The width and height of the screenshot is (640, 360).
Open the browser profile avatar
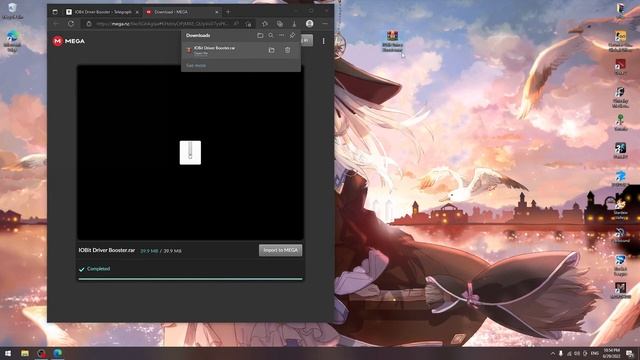[310, 24]
